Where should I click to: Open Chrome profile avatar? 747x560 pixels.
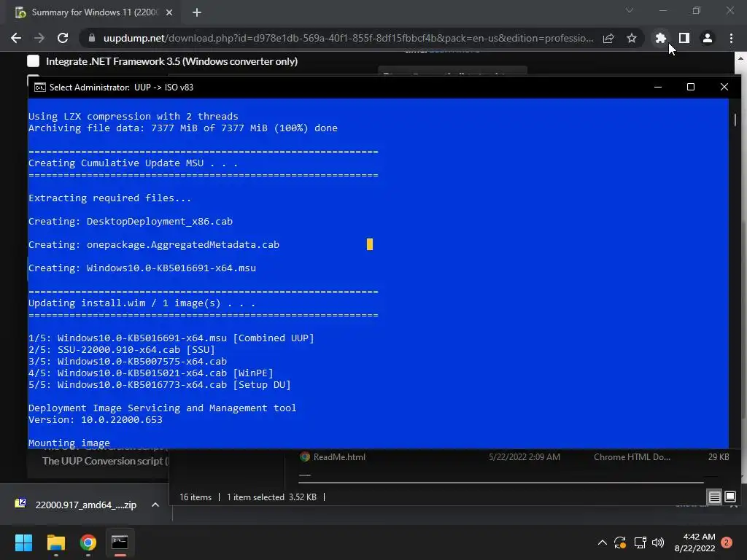(708, 38)
